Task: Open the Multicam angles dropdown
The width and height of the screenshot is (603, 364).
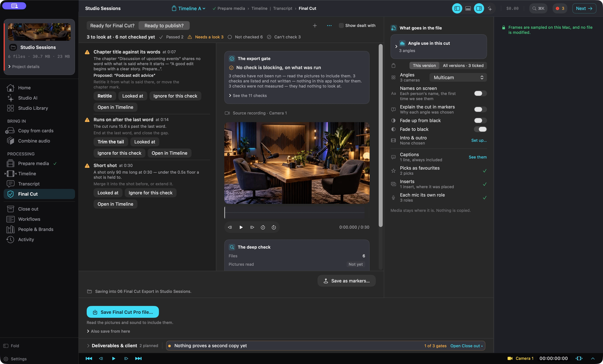Action: pos(458,78)
